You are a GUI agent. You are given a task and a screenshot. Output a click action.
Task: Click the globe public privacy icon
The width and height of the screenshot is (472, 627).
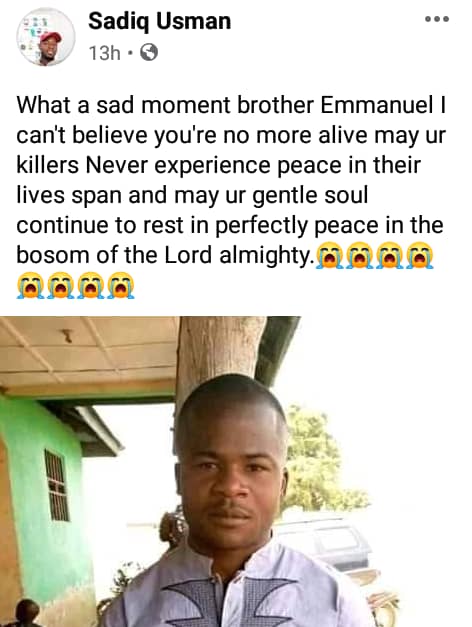coord(149,52)
